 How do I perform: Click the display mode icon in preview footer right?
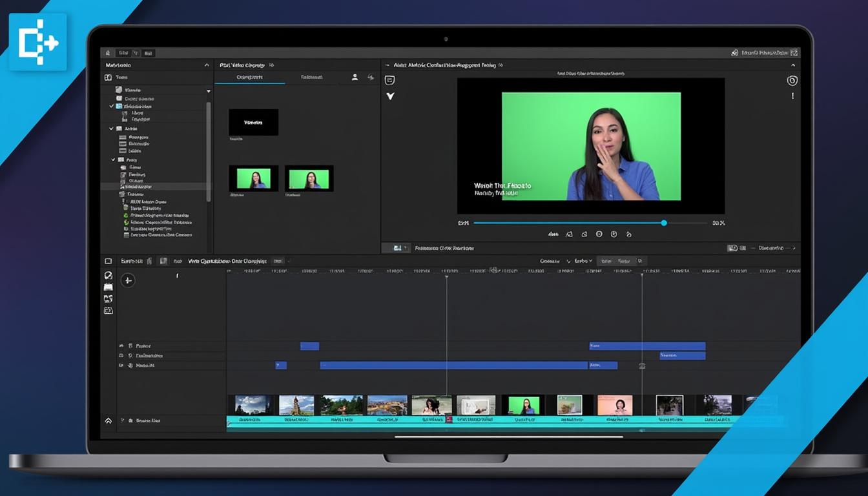click(732, 247)
